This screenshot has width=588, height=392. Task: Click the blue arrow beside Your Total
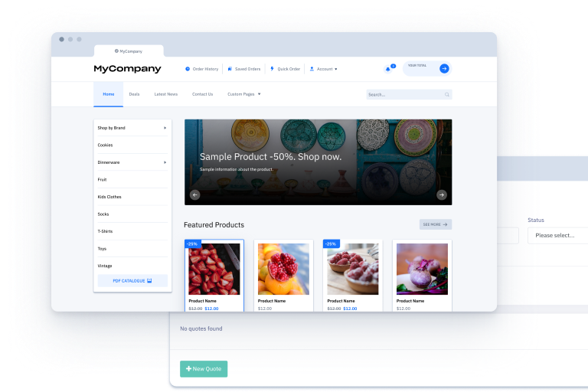pos(444,68)
